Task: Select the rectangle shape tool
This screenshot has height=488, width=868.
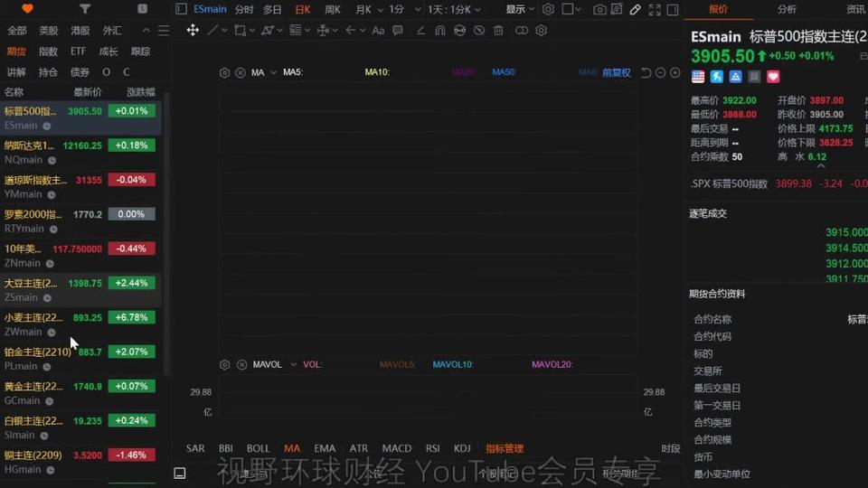Action: pyautogui.click(x=240, y=31)
